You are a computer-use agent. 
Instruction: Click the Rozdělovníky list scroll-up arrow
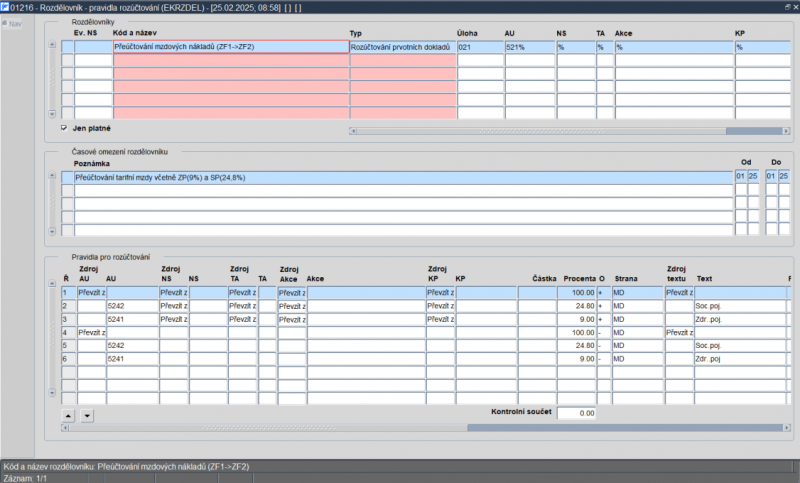click(52, 45)
